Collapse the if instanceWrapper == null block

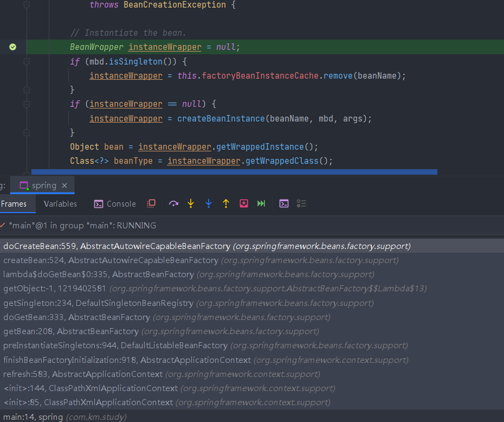click(27, 104)
